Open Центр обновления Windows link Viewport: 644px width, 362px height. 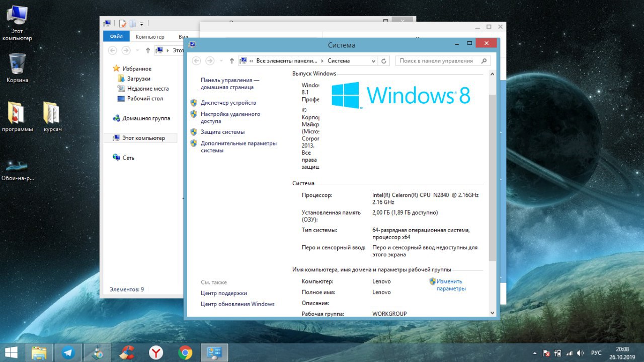coord(237,304)
